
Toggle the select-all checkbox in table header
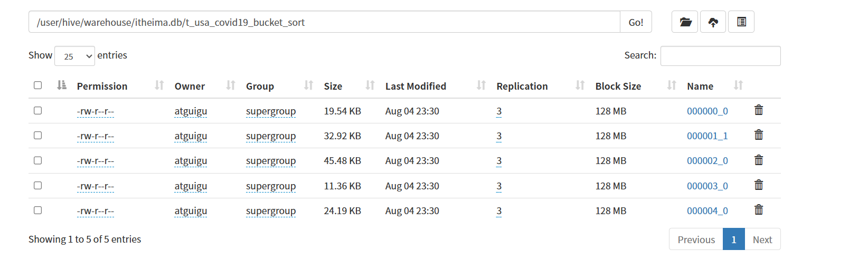point(37,85)
